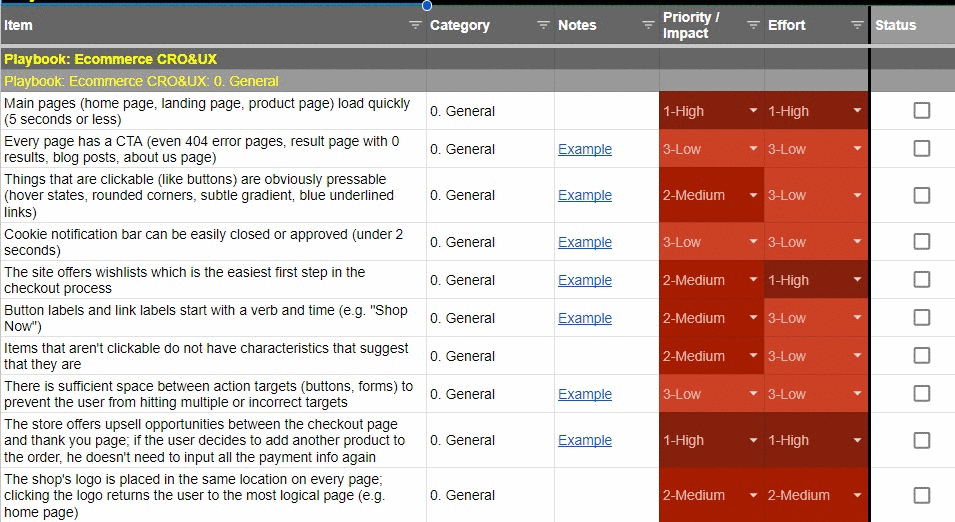Select the Status column header
Image resolution: width=955 pixels, height=522 pixels.
[x=913, y=25]
